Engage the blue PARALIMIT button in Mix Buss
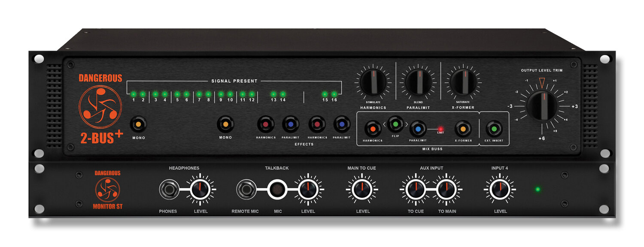The image size is (644, 247). click(418, 128)
